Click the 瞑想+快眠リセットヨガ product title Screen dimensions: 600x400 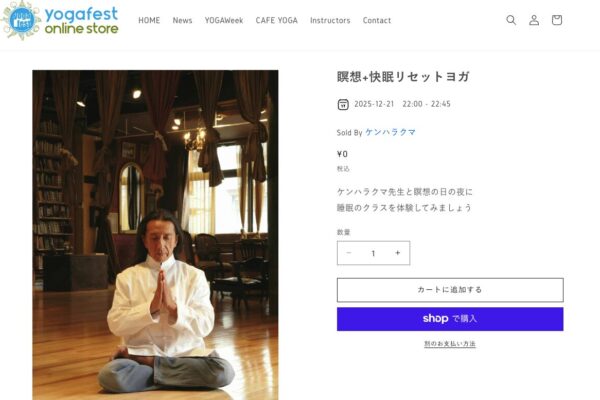[403, 77]
